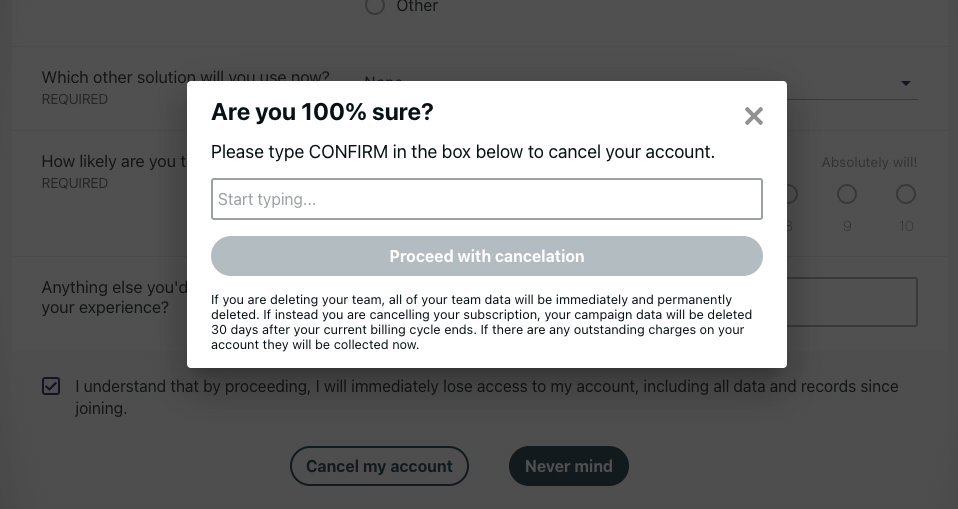This screenshot has height=509, width=958.
Task: Click the "Please type CONFIRM" instruction text
Action: 462,152
